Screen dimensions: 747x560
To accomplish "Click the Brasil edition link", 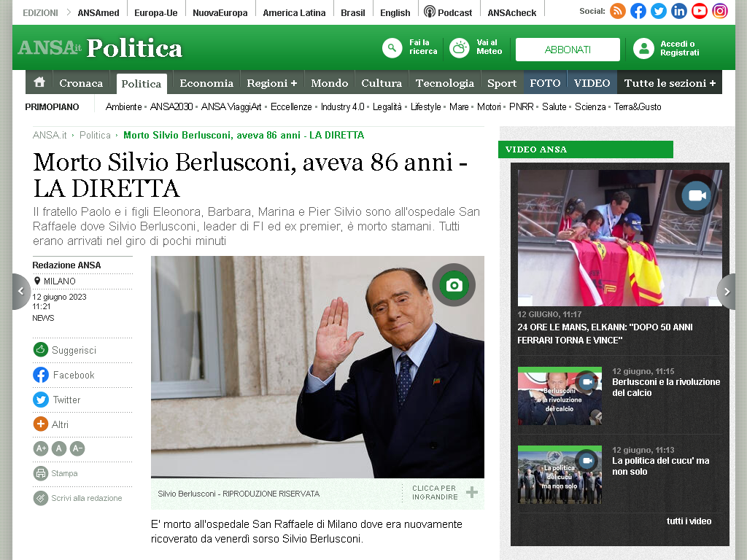I will pos(352,13).
